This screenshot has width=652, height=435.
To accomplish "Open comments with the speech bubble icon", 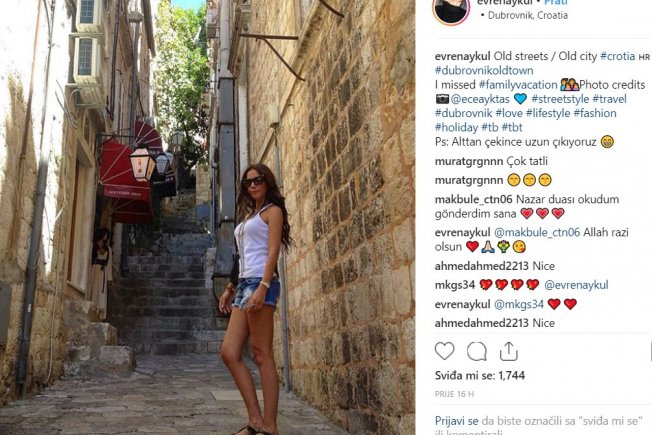I will click(x=477, y=352).
